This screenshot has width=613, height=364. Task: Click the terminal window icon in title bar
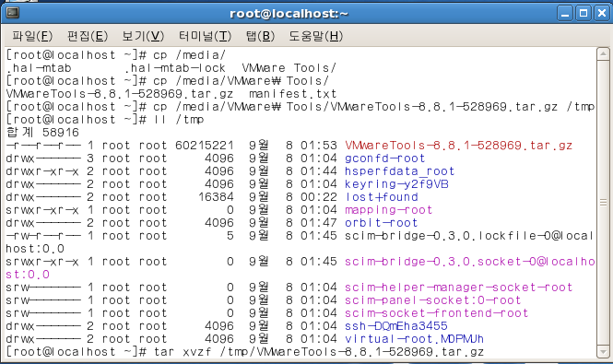pyautogui.click(x=12, y=13)
